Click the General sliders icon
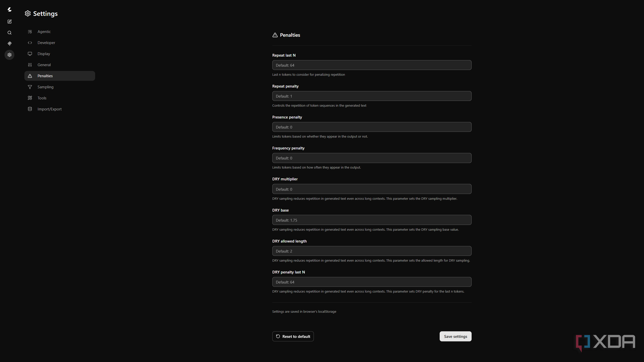This screenshot has height=362, width=644. pos(30,65)
